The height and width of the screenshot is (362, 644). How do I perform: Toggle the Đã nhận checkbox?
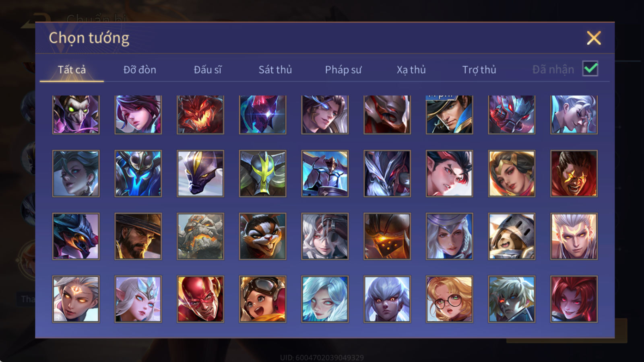pyautogui.click(x=590, y=69)
